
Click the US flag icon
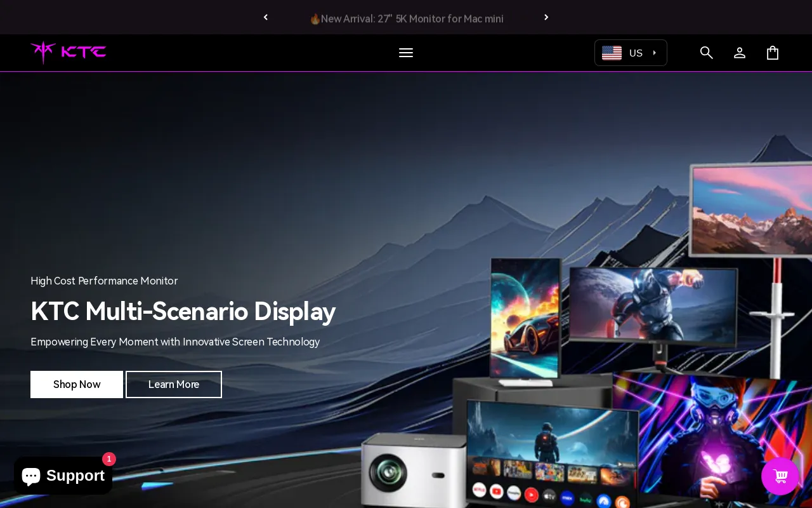[612, 53]
